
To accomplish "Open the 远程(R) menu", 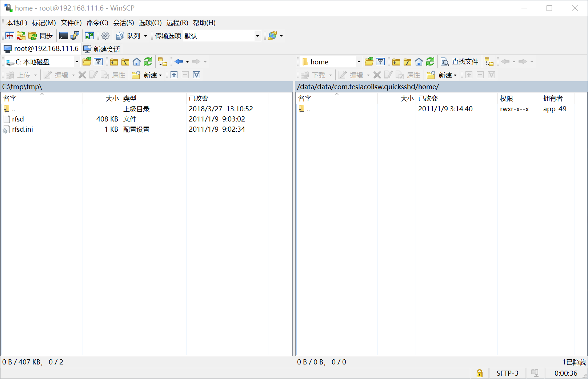I will click(x=177, y=23).
